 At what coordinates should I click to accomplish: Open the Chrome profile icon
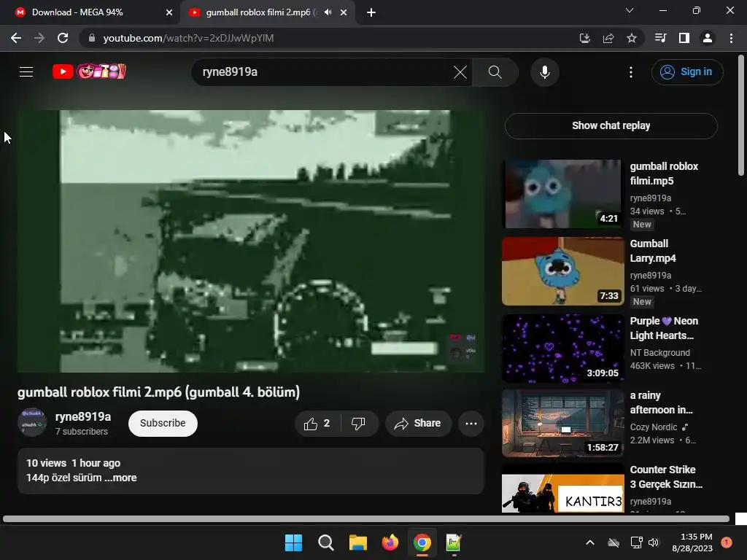[x=708, y=38]
